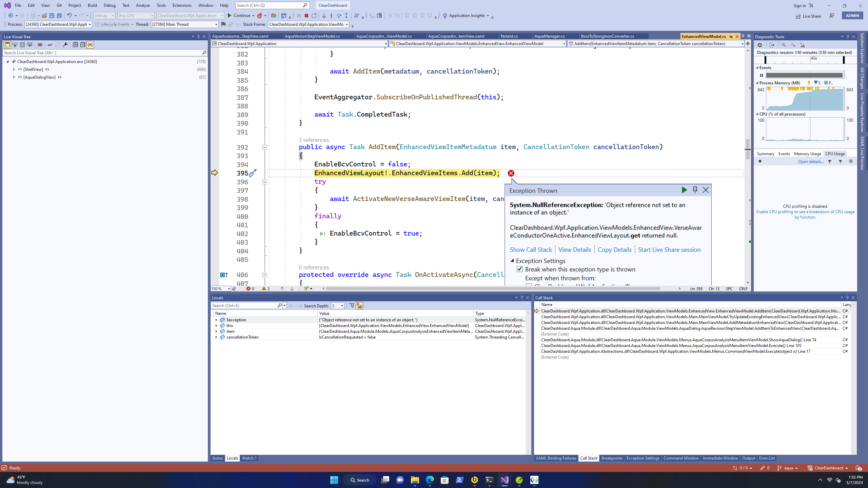Image resolution: width=868 pixels, height=488 pixels.
Task: Open Live Visual Tree wrench settings
Action: pyautogui.click(x=65, y=45)
